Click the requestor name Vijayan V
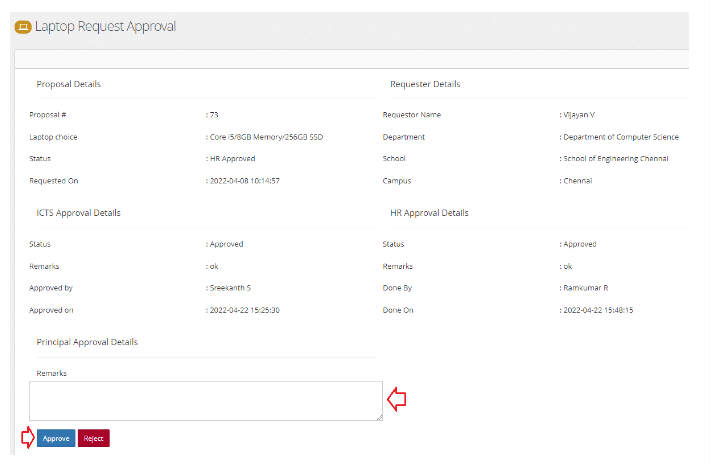This screenshot has height=464, width=711. pos(579,115)
